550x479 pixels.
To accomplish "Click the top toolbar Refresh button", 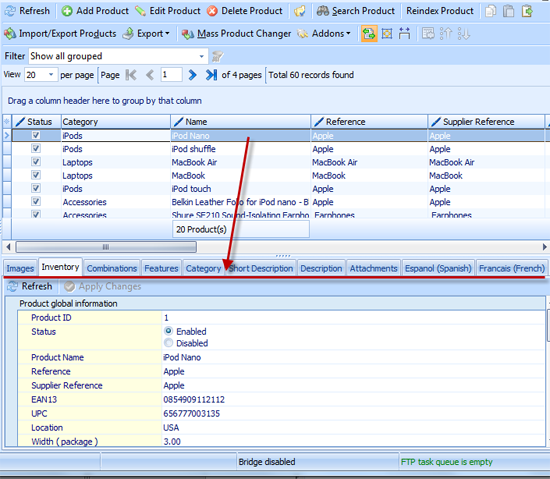I will coord(27,11).
